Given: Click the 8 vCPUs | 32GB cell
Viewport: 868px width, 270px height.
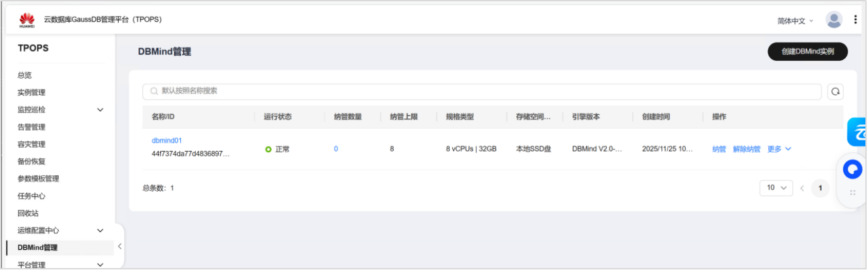Looking at the screenshot, I should point(471,149).
